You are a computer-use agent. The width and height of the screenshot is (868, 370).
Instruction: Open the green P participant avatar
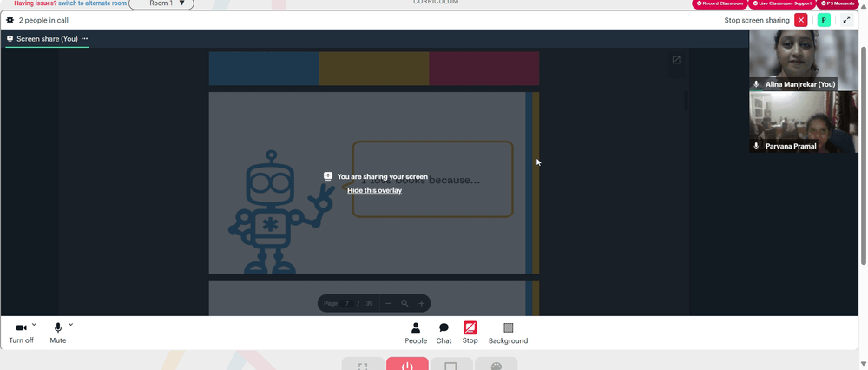(x=824, y=20)
